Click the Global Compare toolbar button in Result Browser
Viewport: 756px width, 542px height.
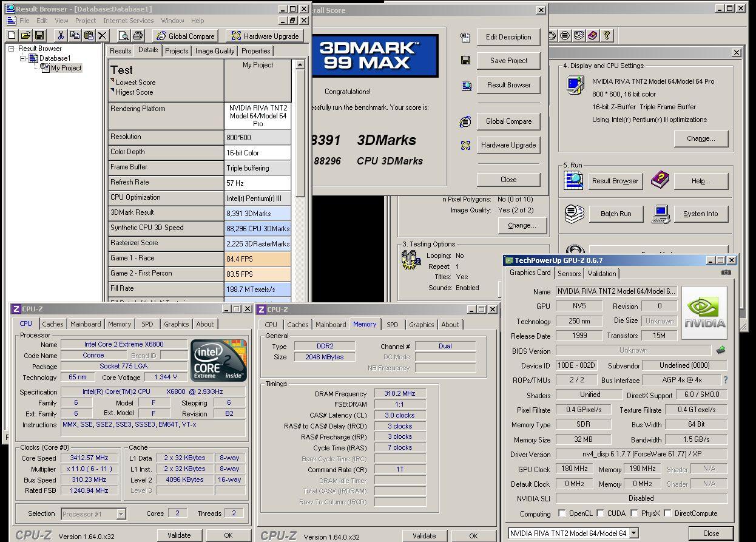pos(186,36)
